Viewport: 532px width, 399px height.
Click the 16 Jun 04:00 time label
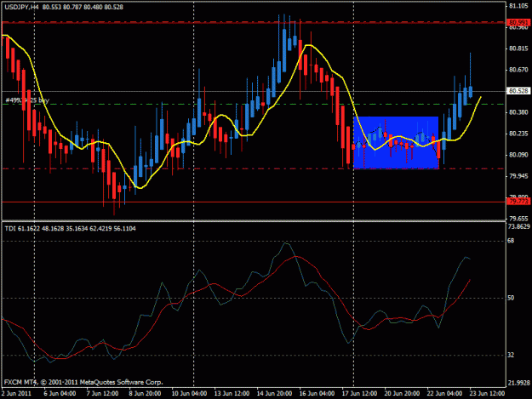click(x=317, y=394)
